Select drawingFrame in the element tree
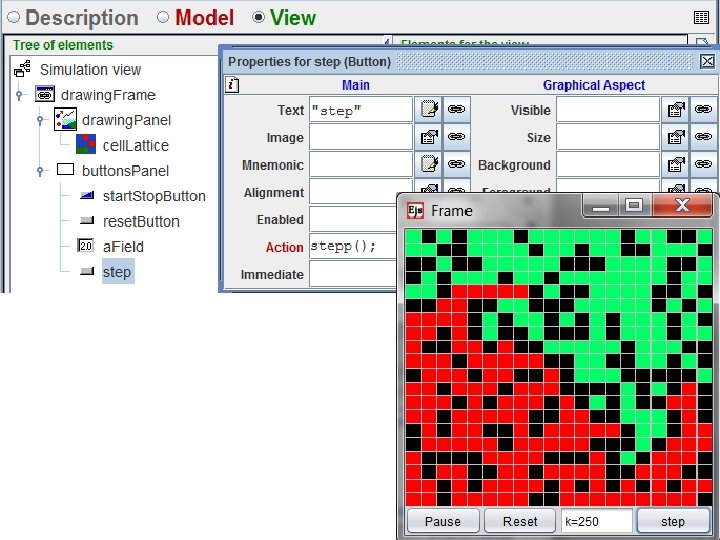The height and width of the screenshot is (540, 720). (108, 95)
